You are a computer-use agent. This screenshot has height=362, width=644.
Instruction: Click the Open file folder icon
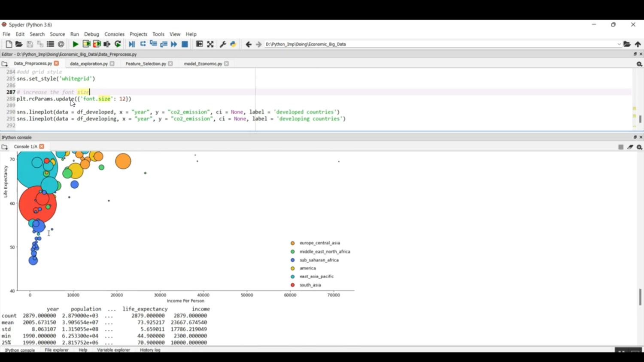pyautogui.click(x=19, y=44)
